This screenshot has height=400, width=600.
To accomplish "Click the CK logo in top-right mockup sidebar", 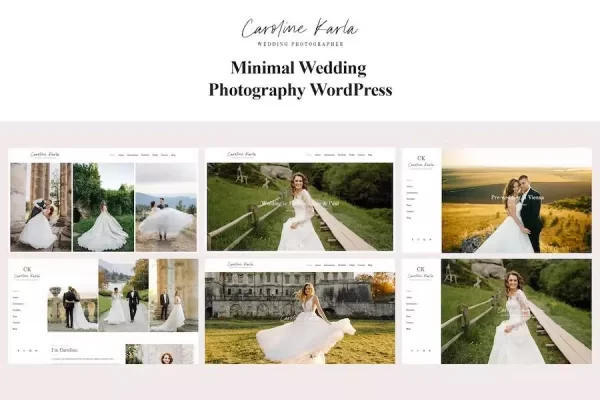I will click(x=421, y=158).
